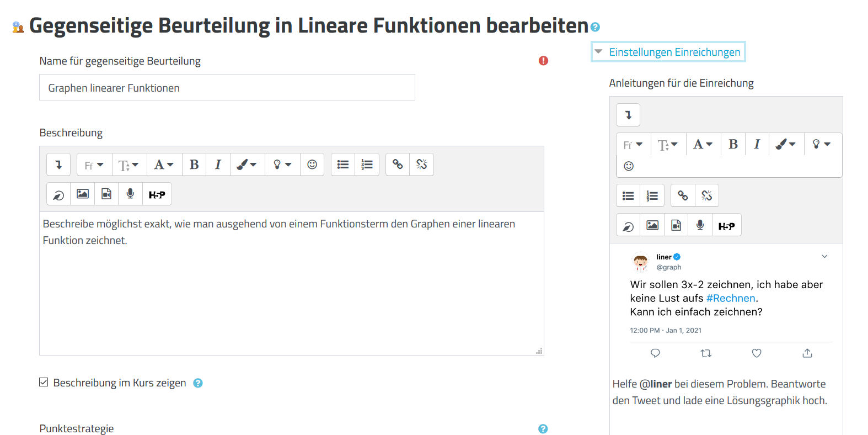
Task: Open the brush color picker in the Beschreibung toolbar
Action: click(247, 165)
